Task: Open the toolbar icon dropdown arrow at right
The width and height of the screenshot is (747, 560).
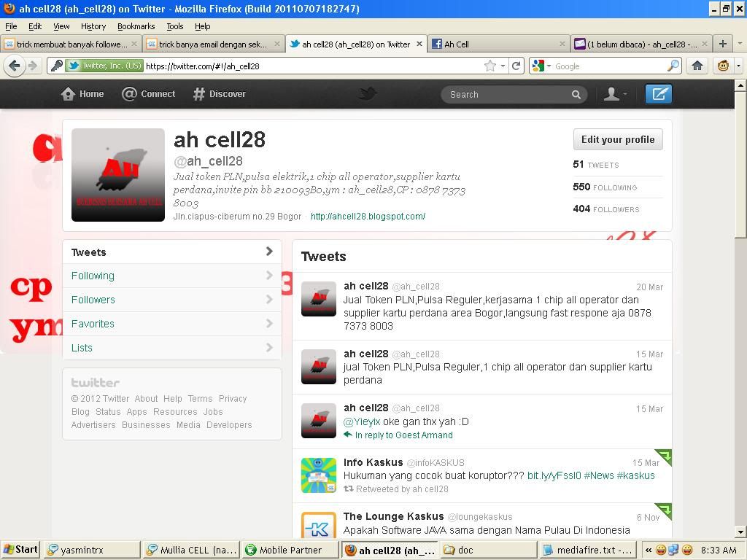Action: pos(739,66)
